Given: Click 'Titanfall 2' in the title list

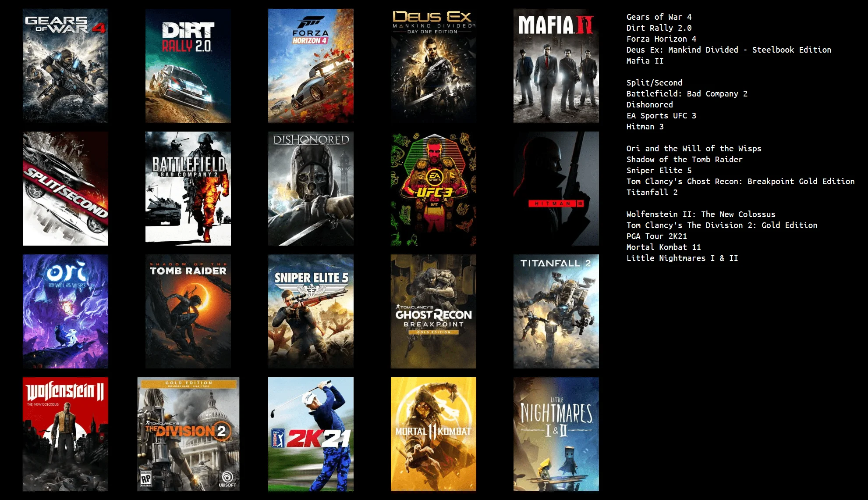Looking at the screenshot, I should tap(652, 193).
